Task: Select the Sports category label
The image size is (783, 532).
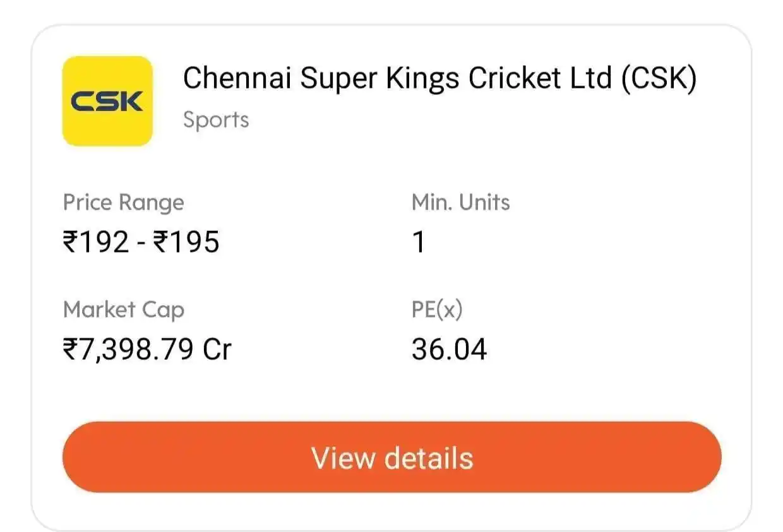Action: point(216,120)
